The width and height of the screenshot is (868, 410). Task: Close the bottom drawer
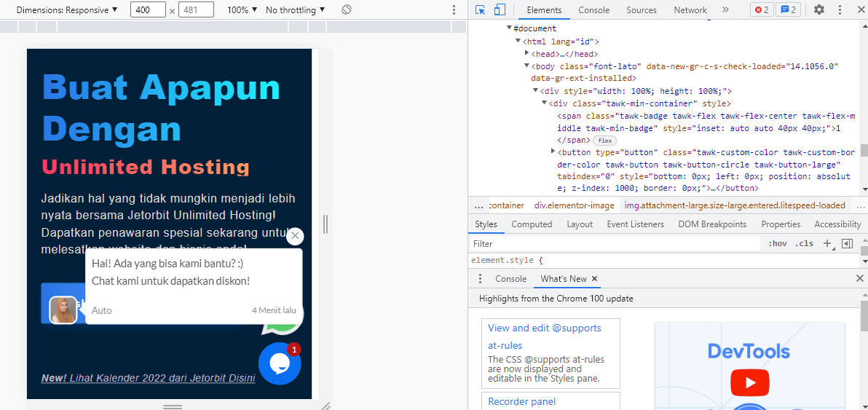860,278
